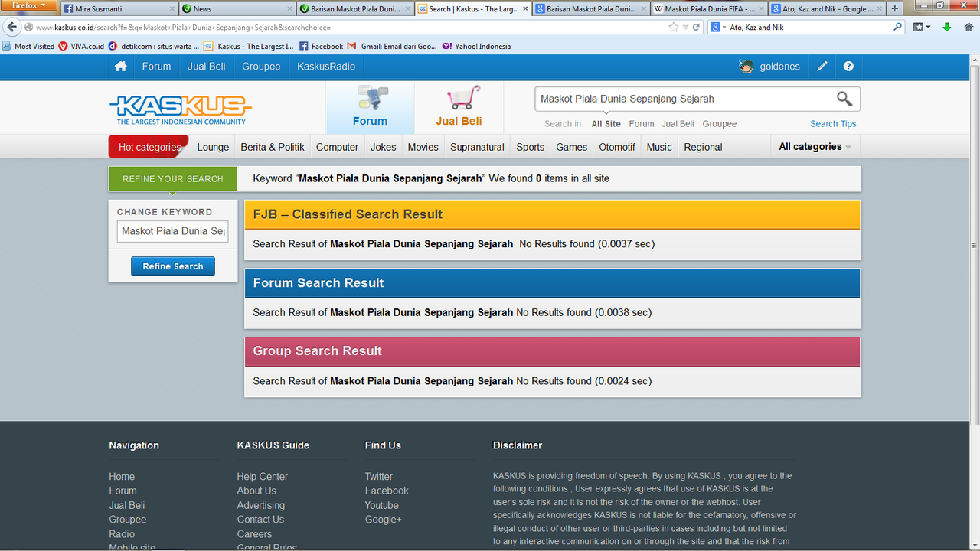
Task: Click the goldenes user avatar
Action: tap(746, 67)
